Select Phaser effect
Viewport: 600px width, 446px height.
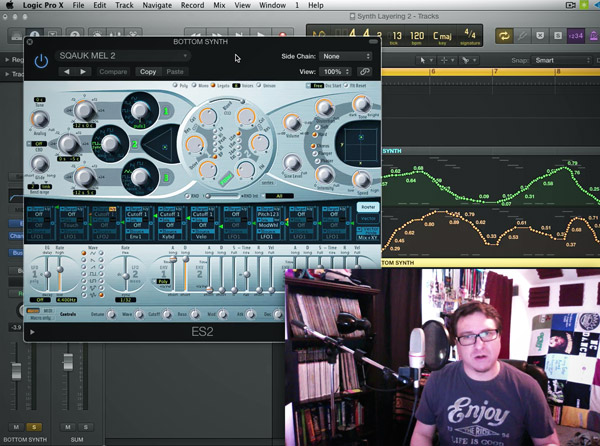317,161
